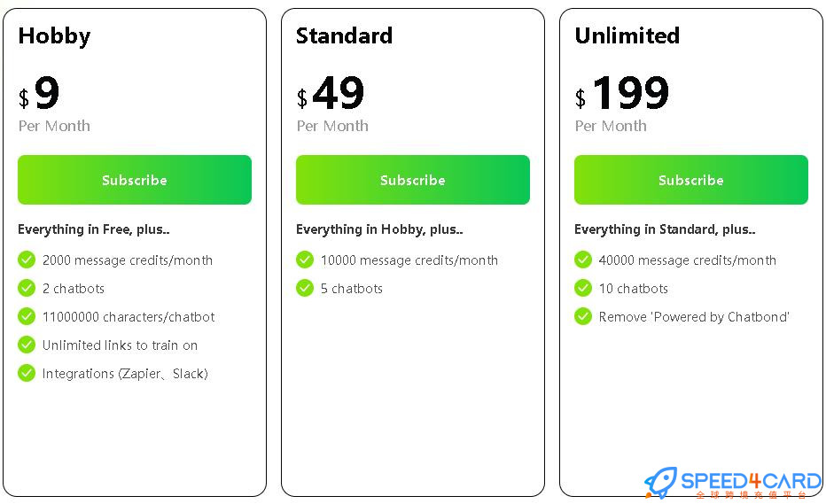Screen dimensions: 826x504
Task: Click checkmark for Unlimited links to train on
Action: coord(27,345)
